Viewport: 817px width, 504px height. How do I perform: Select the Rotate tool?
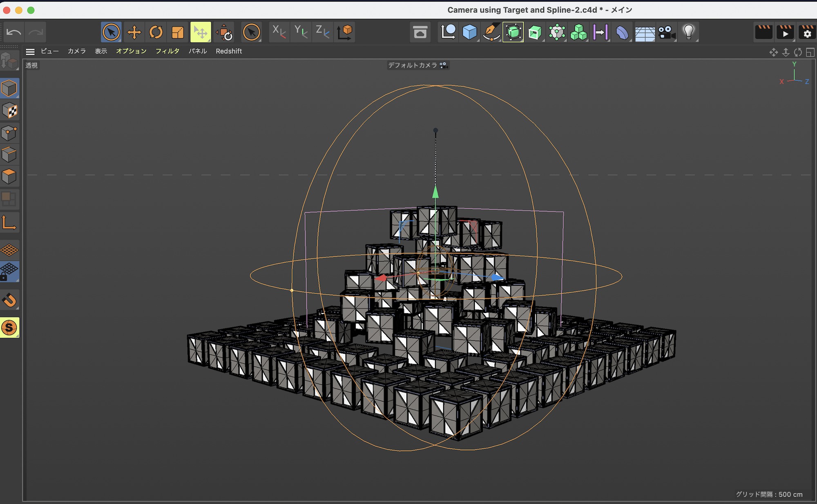tap(156, 32)
